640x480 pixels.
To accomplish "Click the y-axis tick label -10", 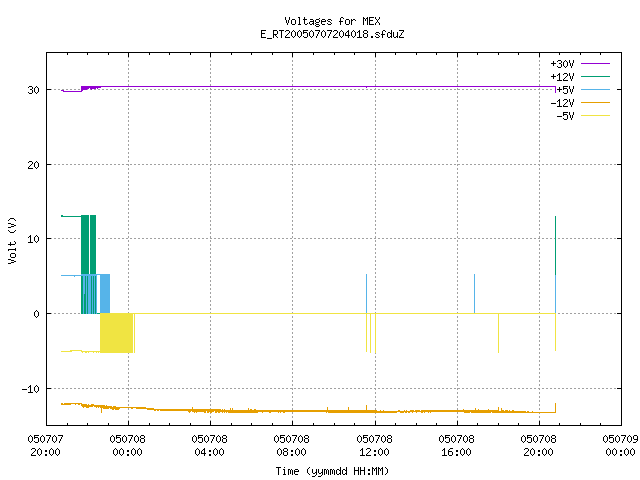I will [x=31, y=389].
